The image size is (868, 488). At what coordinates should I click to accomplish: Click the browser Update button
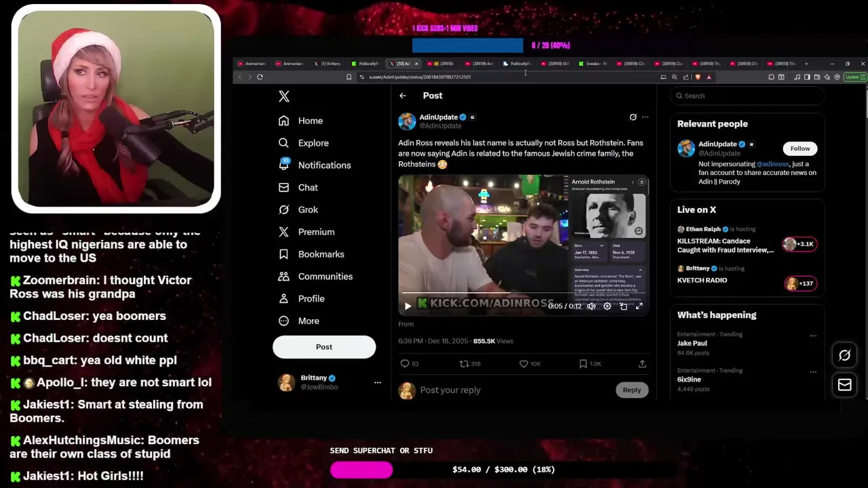tap(854, 77)
